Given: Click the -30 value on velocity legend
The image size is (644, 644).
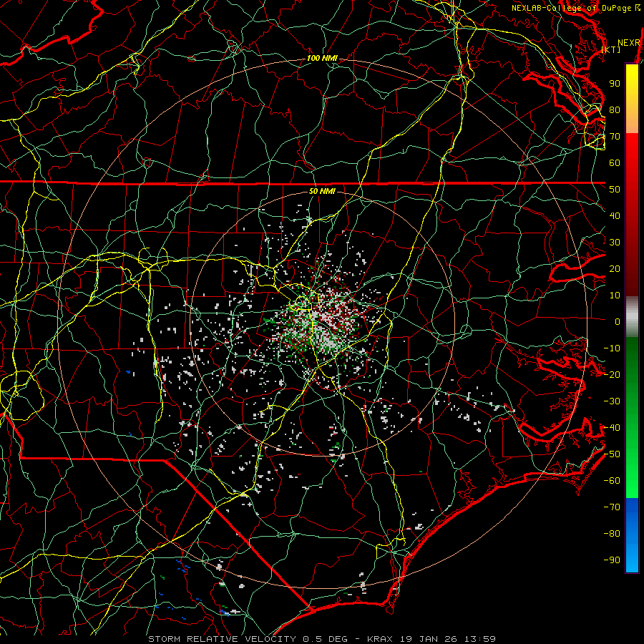Looking at the screenshot, I should pyautogui.click(x=612, y=401).
